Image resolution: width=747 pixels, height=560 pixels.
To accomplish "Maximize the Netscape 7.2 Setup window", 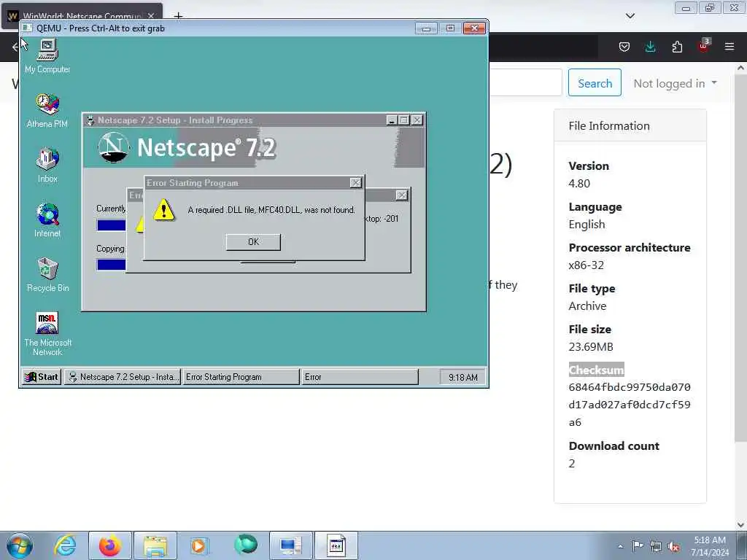I will [x=403, y=120].
